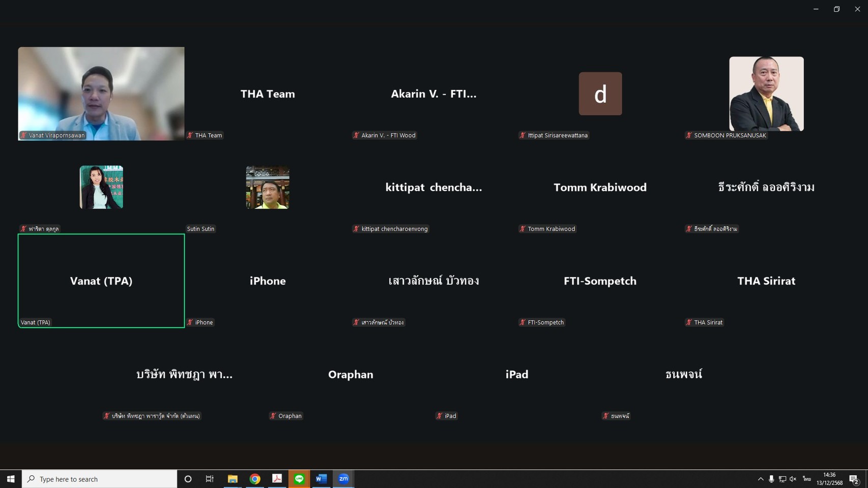
Task: Click Vanat Viraporn's video feed
Action: (x=101, y=94)
